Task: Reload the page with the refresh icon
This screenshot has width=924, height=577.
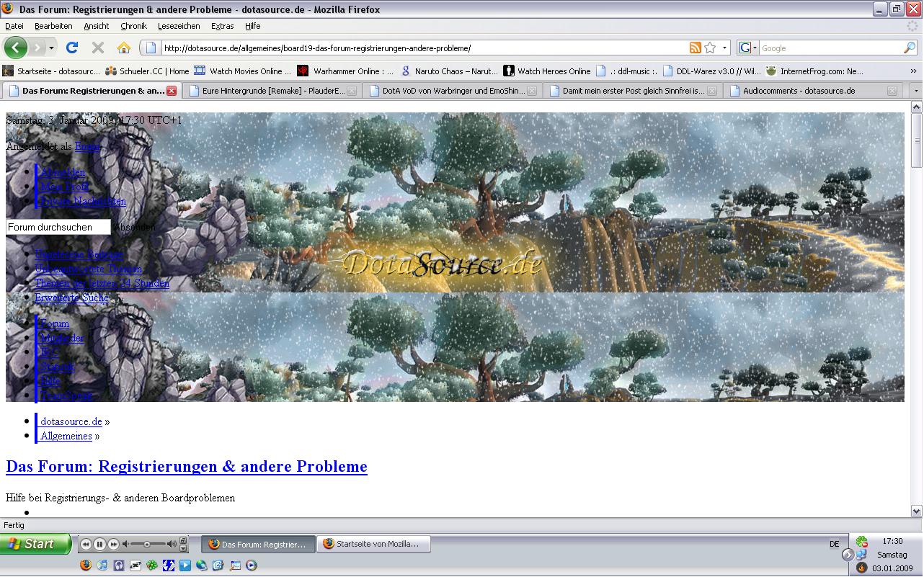Action: 71,48
